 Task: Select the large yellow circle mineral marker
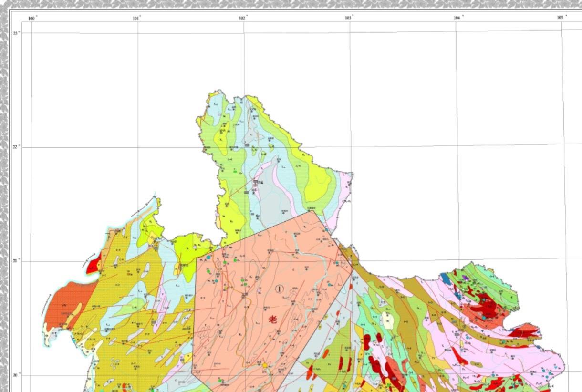pos(265,365)
